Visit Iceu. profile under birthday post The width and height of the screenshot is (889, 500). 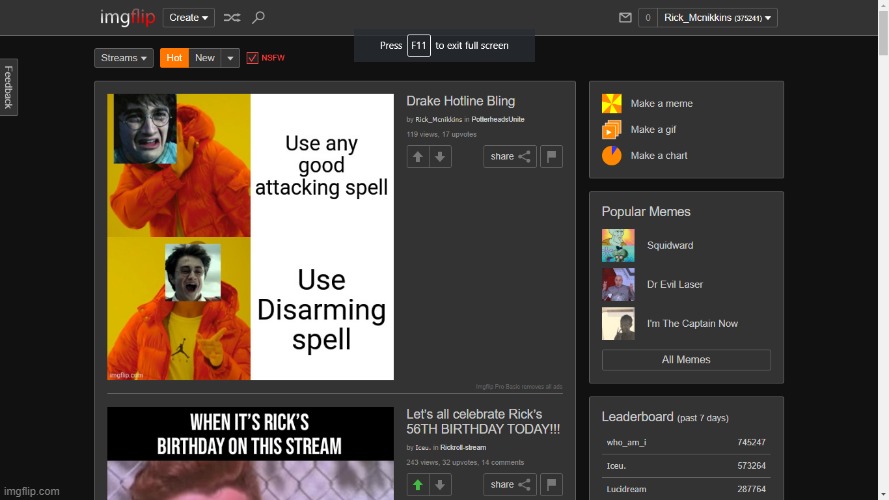pyautogui.click(x=422, y=448)
